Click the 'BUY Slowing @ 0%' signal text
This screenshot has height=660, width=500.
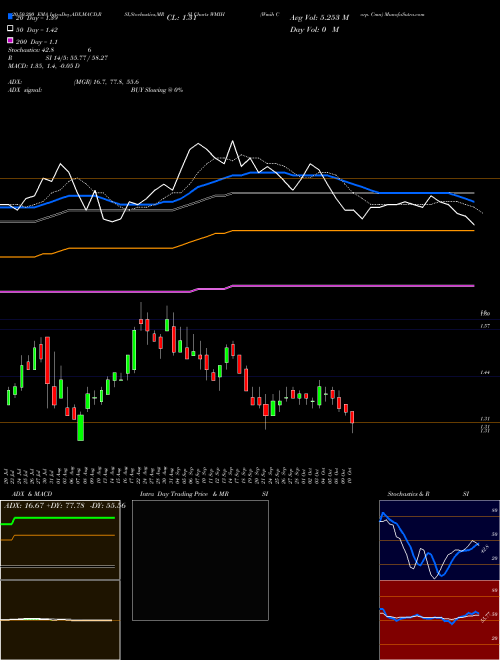157,90
